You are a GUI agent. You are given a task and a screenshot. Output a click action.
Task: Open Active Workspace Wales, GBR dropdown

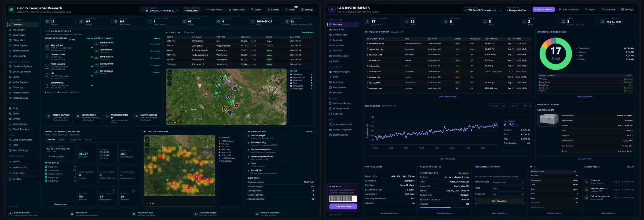[192, 10]
